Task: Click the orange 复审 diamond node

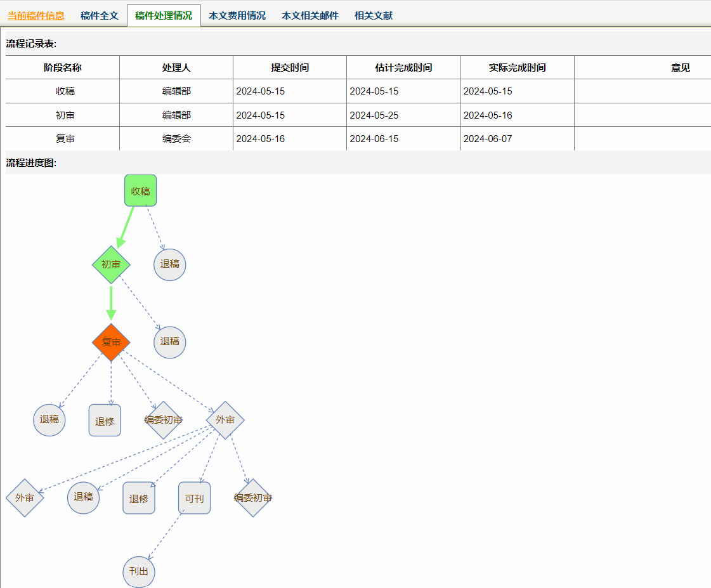Action: (111, 343)
